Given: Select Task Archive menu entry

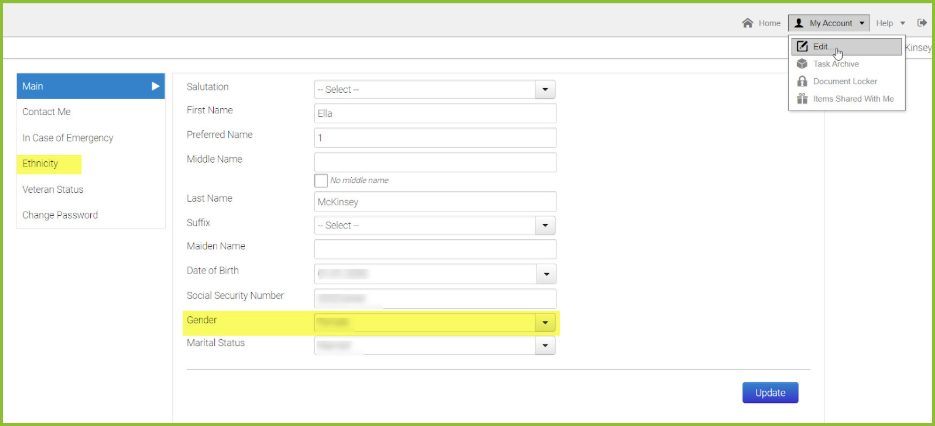Looking at the screenshot, I should (x=846, y=64).
